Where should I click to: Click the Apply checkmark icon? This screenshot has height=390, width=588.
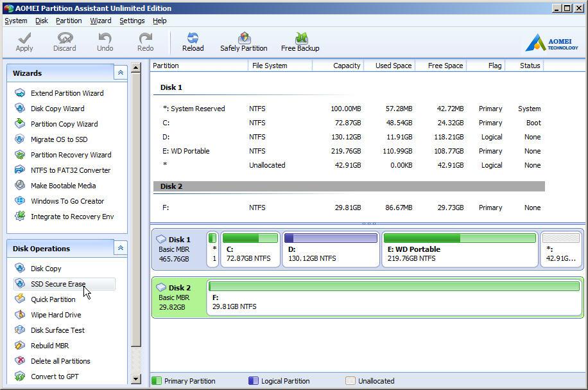[24, 37]
